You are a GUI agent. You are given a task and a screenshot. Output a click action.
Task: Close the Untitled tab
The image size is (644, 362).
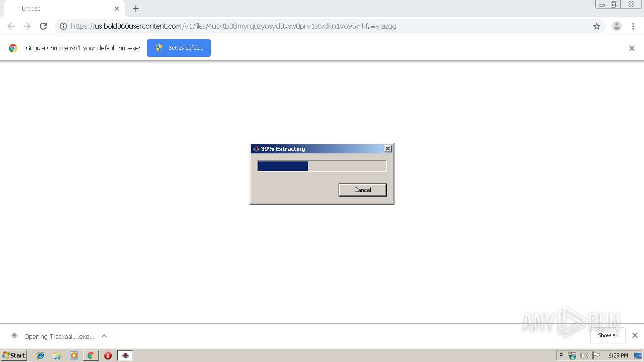[117, 9]
